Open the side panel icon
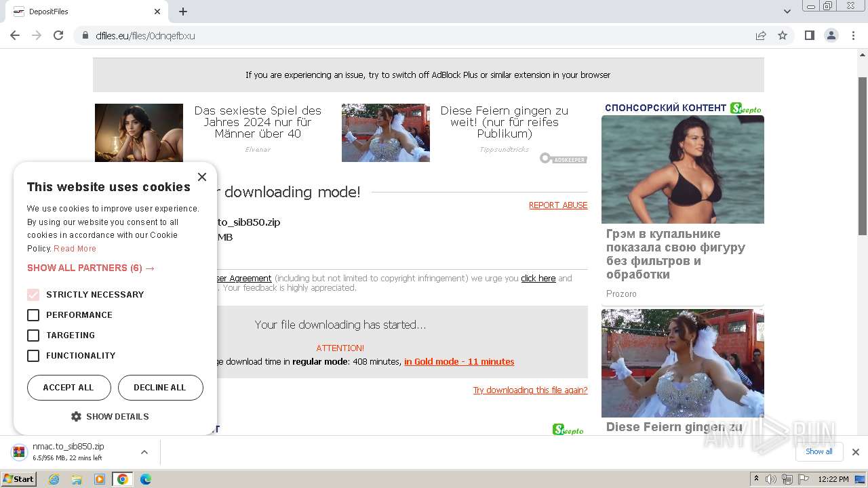The image size is (868, 488). (809, 35)
